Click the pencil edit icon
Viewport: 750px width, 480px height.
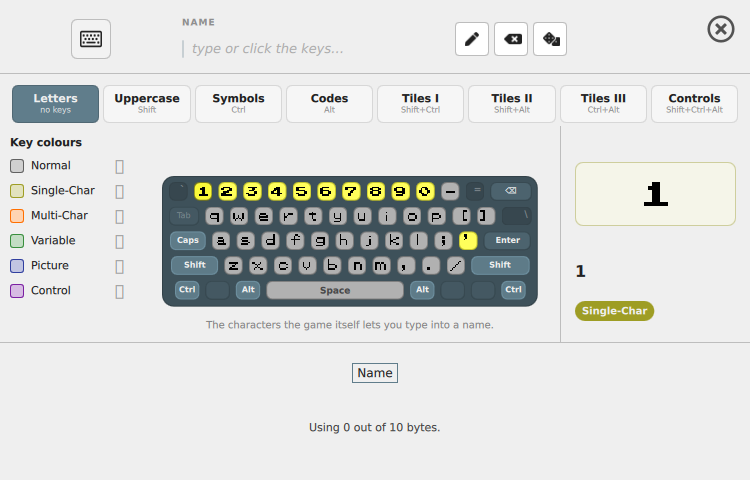pyautogui.click(x=472, y=39)
